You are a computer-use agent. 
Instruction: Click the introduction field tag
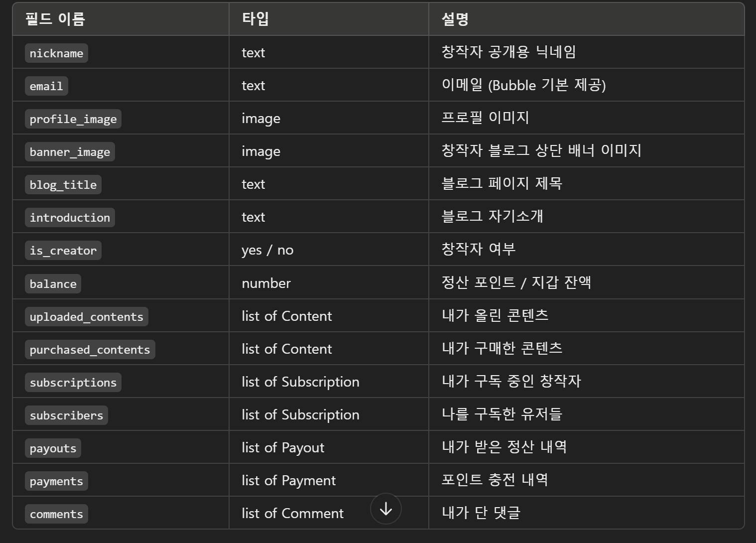pos(70,218)
